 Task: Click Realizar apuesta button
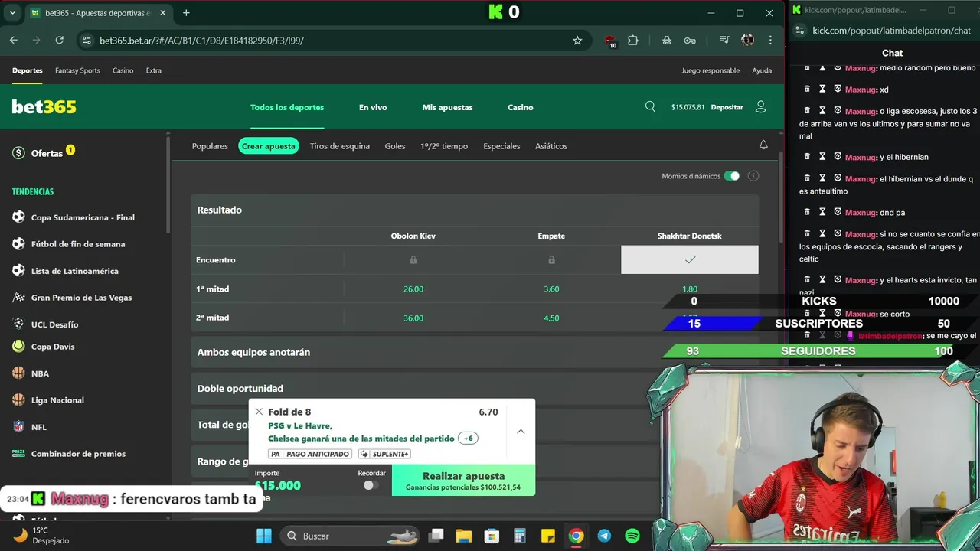click(463, 480)
